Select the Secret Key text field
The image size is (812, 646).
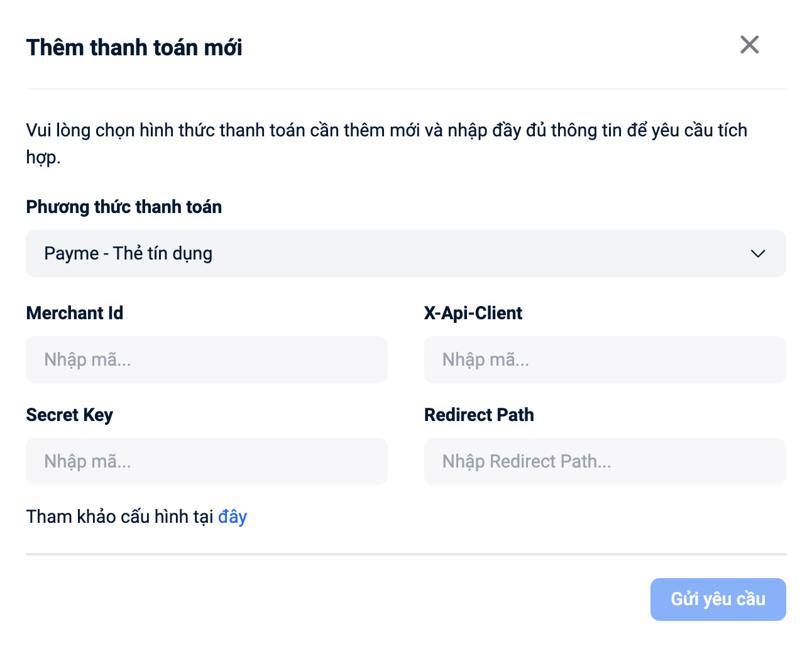[207, 462]
